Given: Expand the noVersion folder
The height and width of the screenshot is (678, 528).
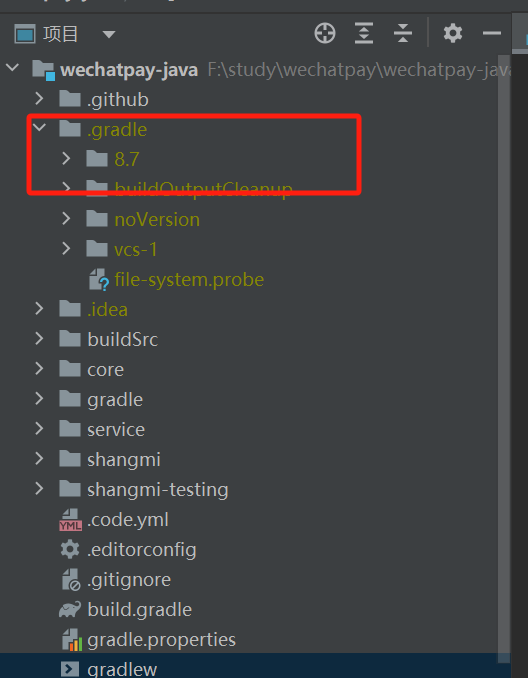Looking at the screenshot, I should point(66,219).
